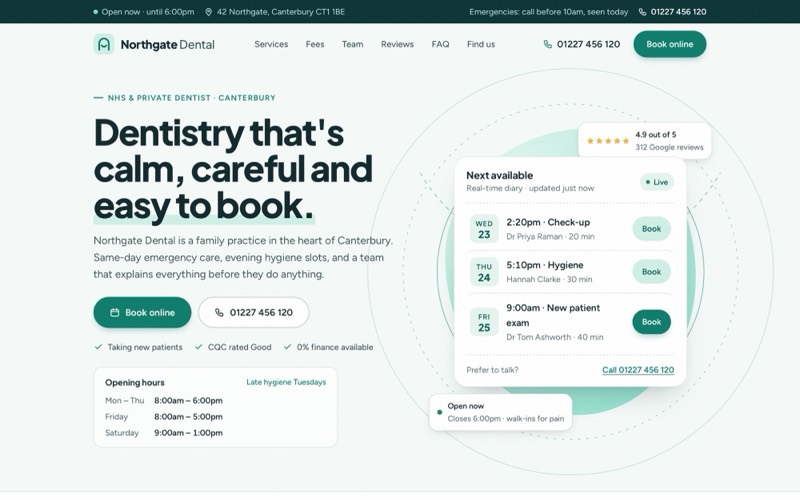Click the Call 01227 456 120 link
Image resolution: width=800 pixels, height=500 pixels.
point(638,370)
